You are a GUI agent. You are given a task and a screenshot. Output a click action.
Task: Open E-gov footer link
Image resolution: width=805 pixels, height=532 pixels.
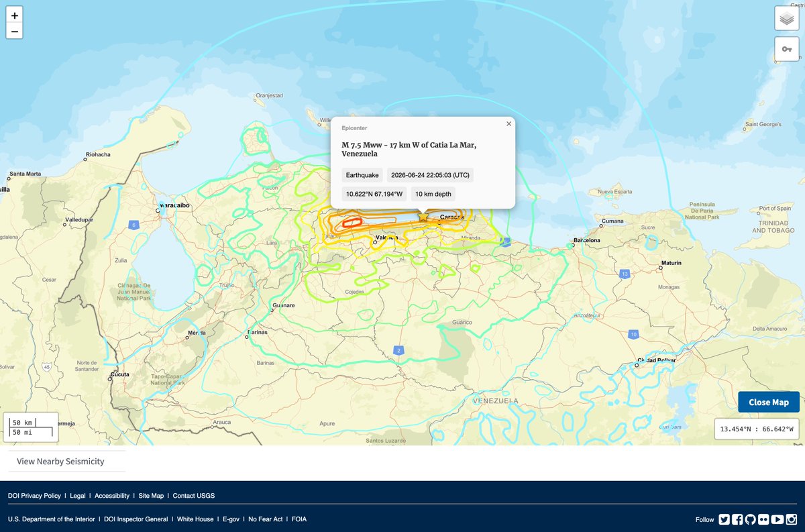pos(231,519)
